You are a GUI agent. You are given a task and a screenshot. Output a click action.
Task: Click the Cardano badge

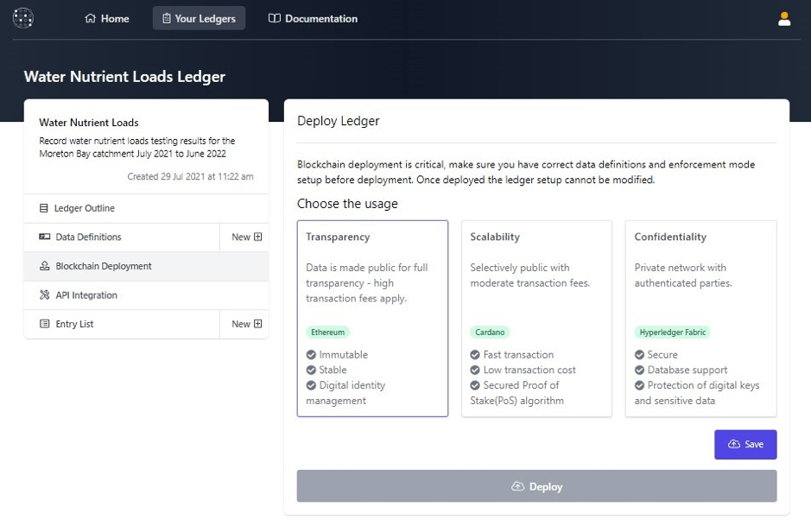coord(490,332)
